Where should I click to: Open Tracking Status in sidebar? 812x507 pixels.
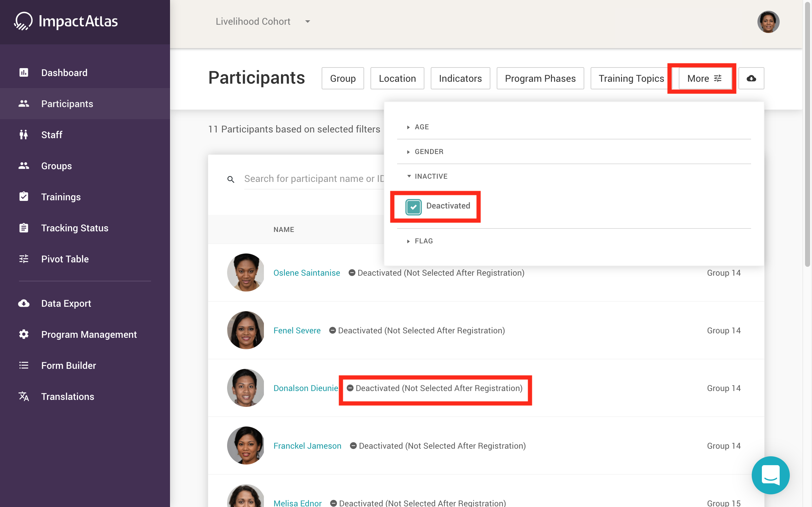[75, 228]
